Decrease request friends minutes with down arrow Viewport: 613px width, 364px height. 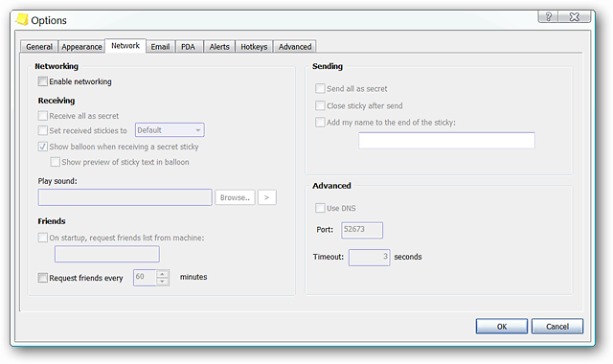163,282
